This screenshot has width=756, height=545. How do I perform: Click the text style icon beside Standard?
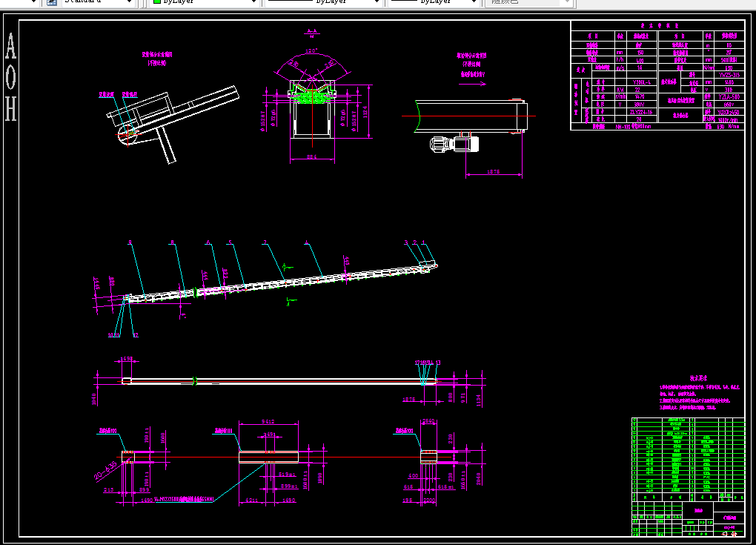click(x=52, y=2)
